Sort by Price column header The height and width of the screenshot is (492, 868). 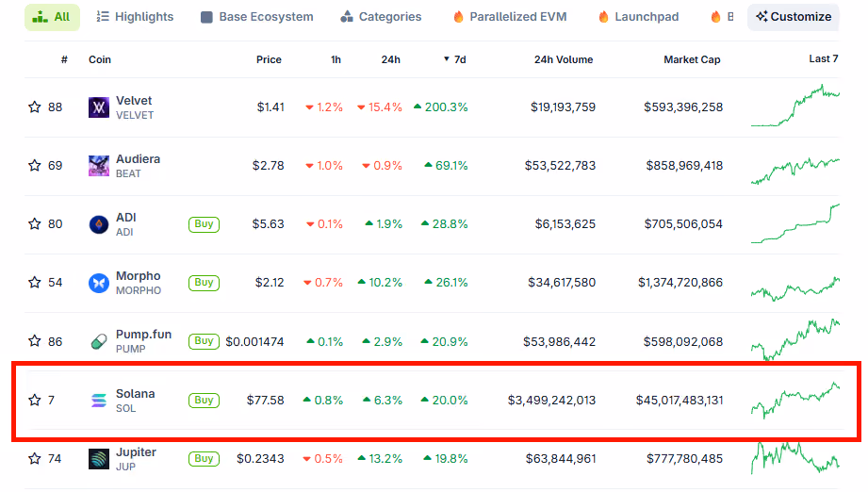point(269,59)
